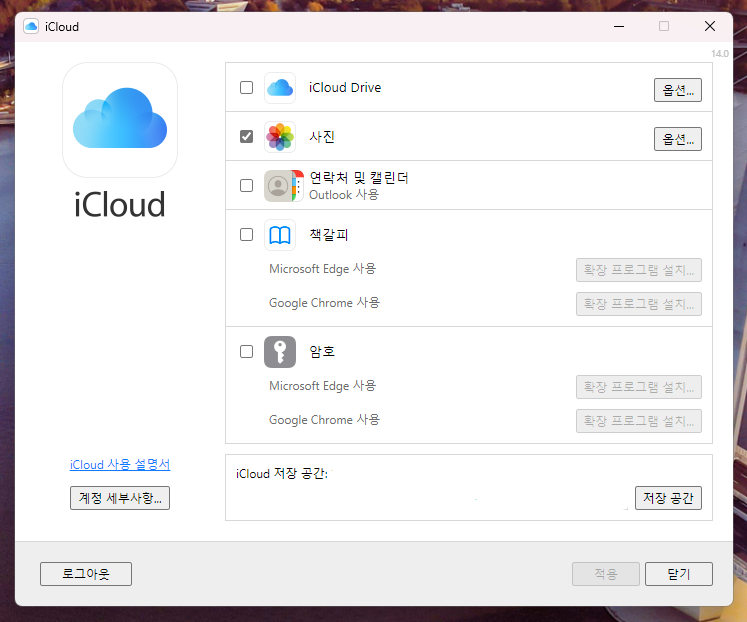The image size is (747, 622).
Task: Click the 14.0 version number
Action: pyautogui.click(x=720, y=54)
